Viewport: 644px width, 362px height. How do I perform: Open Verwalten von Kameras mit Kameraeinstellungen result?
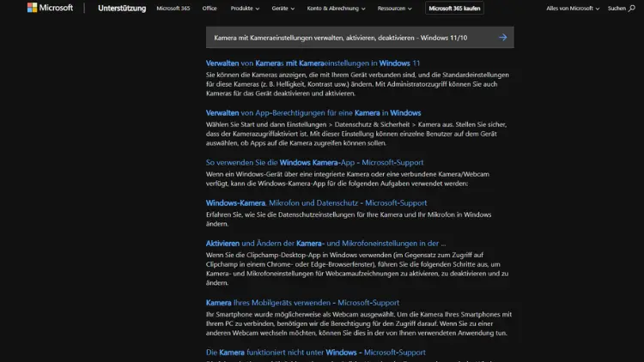pyautogui.click(x=313, y=63)
